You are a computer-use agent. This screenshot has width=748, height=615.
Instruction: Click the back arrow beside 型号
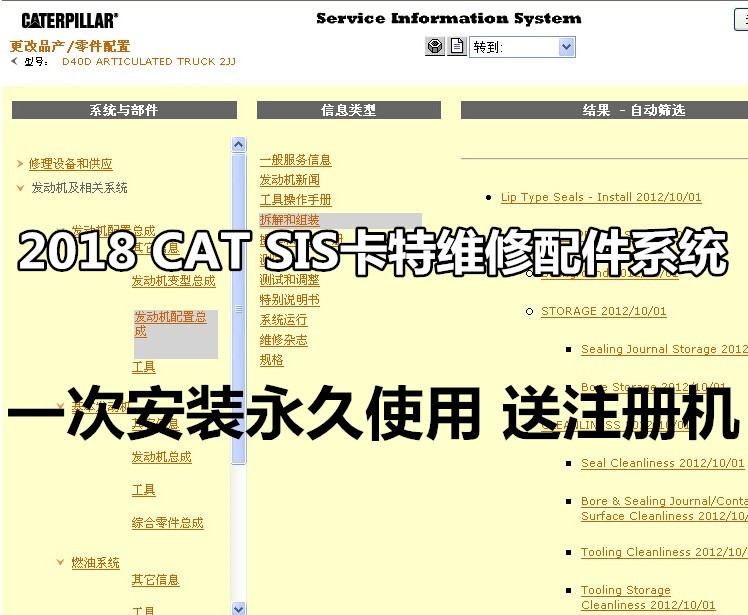pos(14,61)
